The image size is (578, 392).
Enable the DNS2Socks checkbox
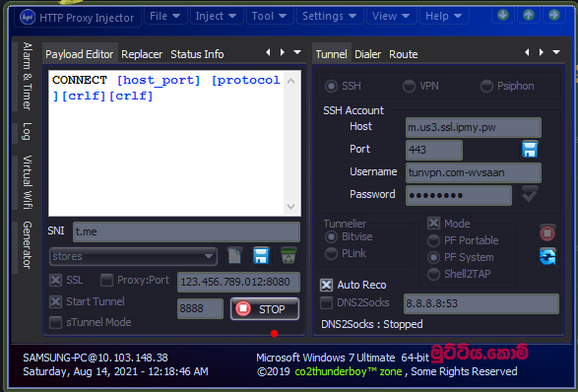[x=326, y=302]
